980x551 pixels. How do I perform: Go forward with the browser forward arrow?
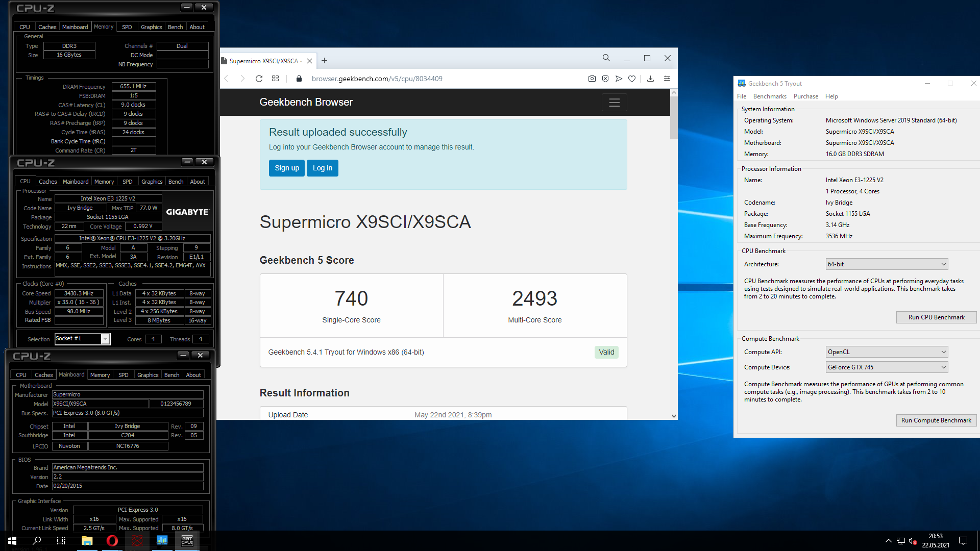[242, 79]
